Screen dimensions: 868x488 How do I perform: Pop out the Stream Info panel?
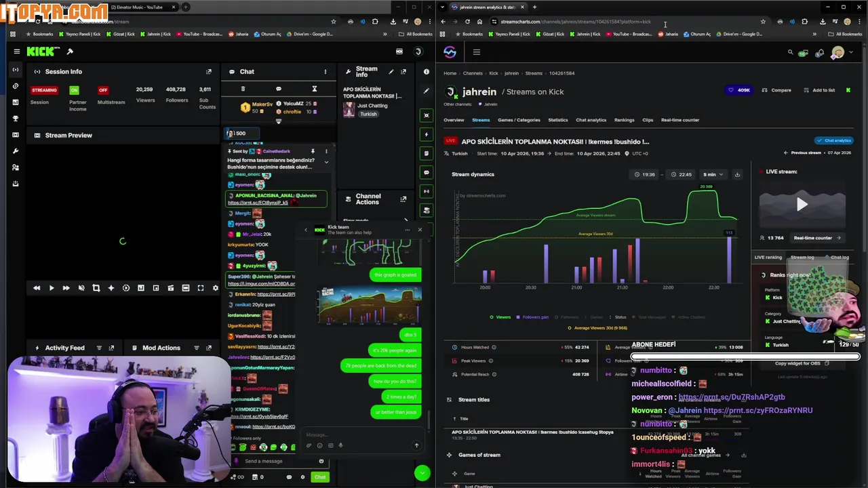coord(403,71)
